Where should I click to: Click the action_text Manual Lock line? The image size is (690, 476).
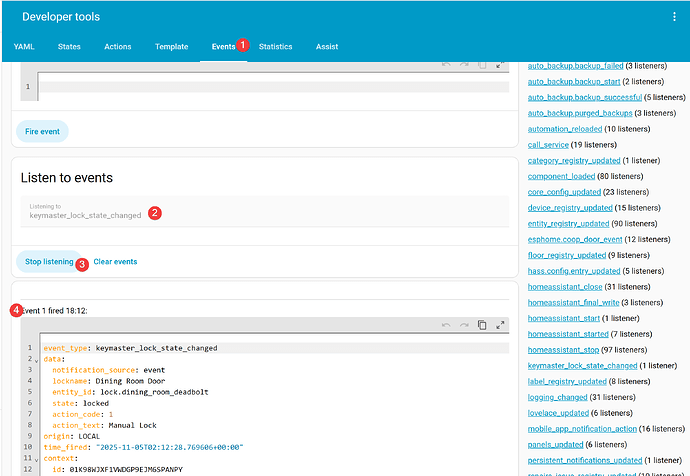104,425
